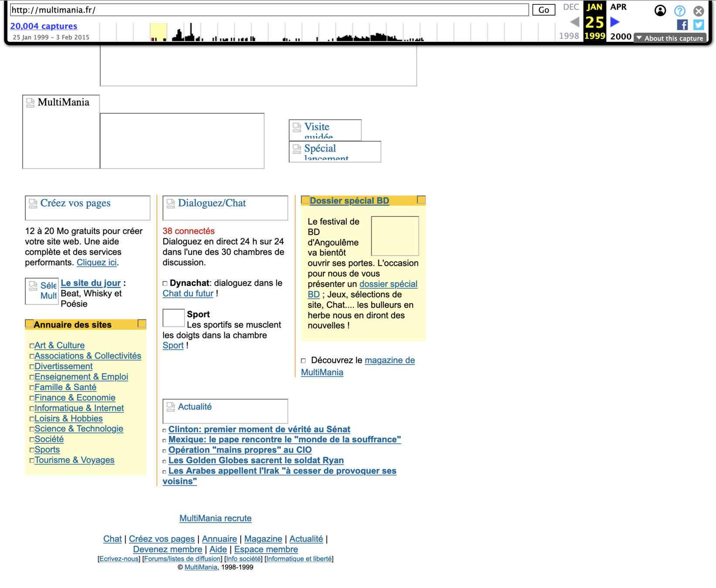Click the MultiMania copyright link
The image size is (716, 588).
tap(201, 567)
